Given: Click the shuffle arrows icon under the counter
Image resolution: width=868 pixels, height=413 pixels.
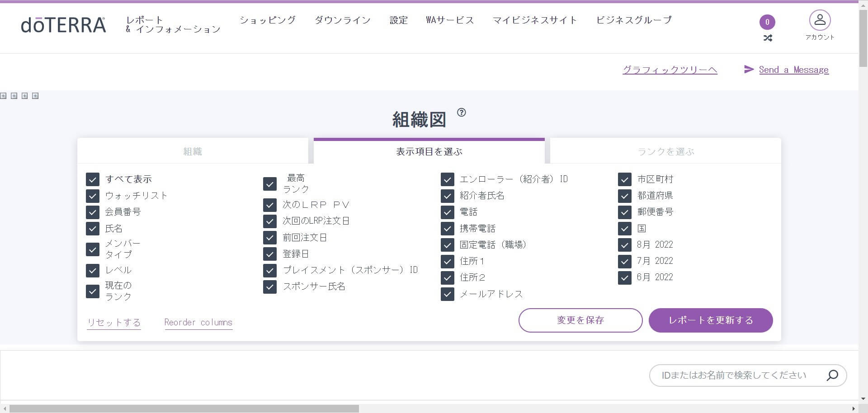Looking at the screenshot, I should click(767, 38).
